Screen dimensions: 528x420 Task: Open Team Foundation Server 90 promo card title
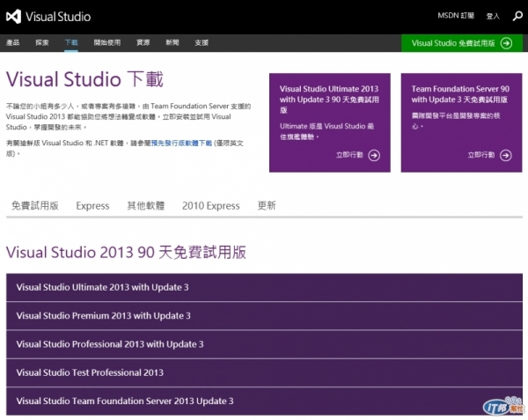(x=460, y=94)
